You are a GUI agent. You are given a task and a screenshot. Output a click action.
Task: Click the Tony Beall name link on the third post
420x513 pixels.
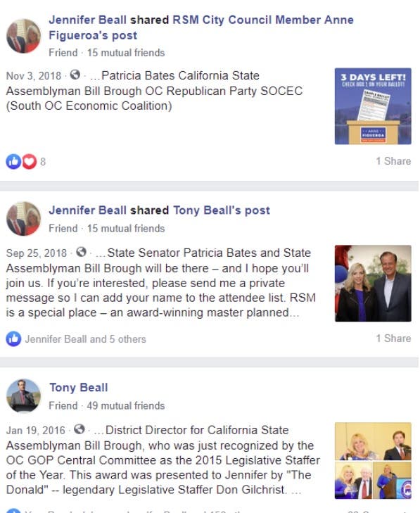point(79,387)
